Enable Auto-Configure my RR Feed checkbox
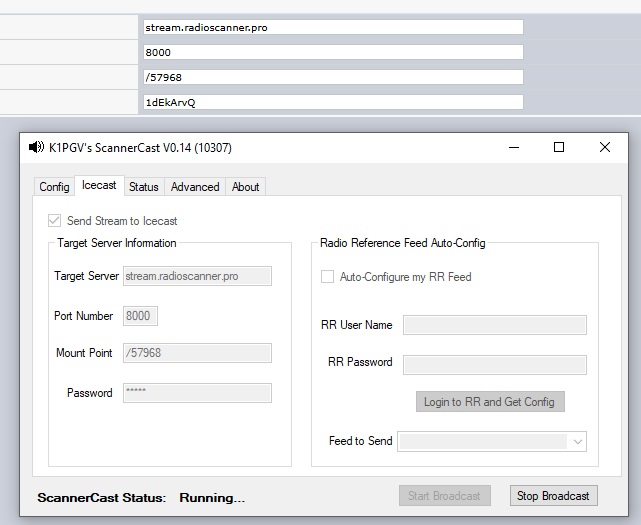Viewport: 641px width, 525px height. (x=327, y=277)
